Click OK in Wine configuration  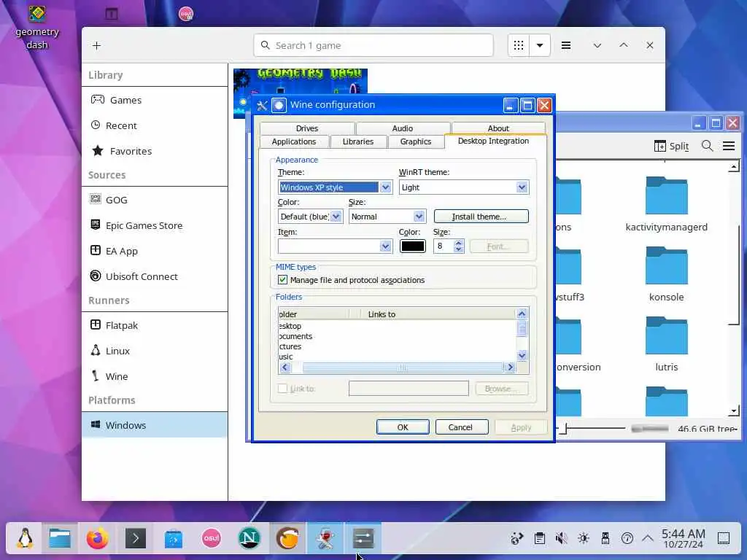(x=403, y=427)
